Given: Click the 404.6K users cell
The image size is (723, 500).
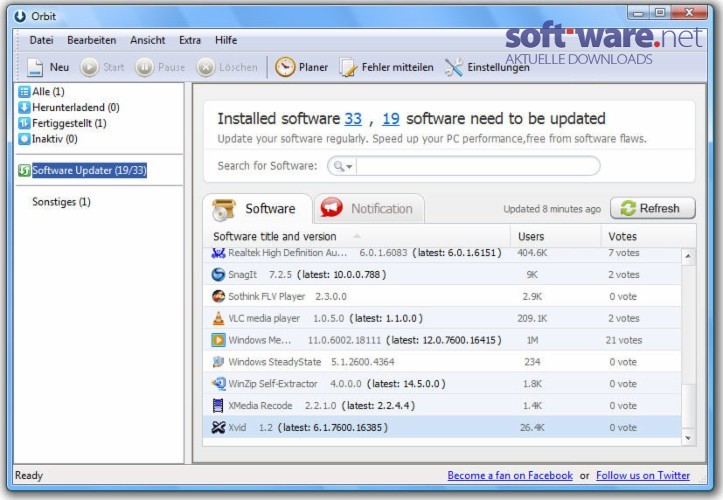Looking at the screenshot, I should (532, 253).
